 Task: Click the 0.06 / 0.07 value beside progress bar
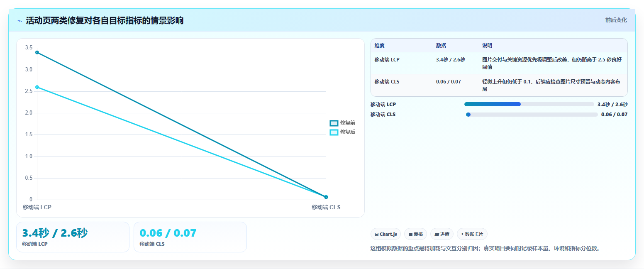tap(614, 115)
